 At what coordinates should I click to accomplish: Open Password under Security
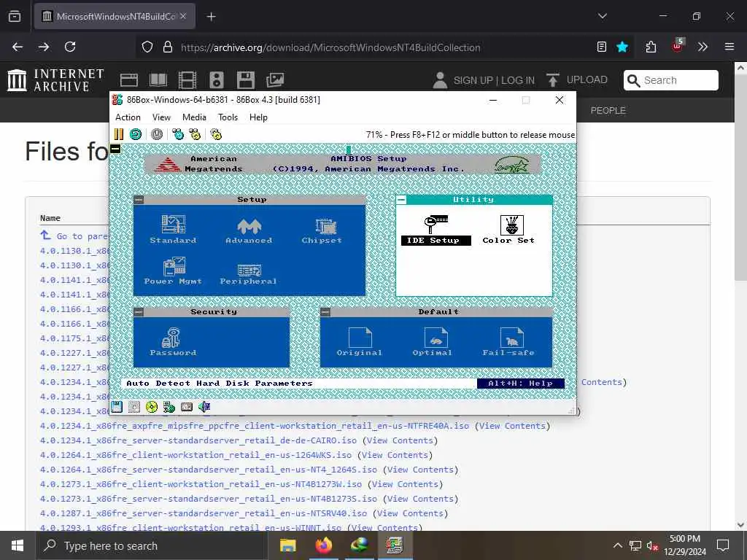[x=173, y=341]
